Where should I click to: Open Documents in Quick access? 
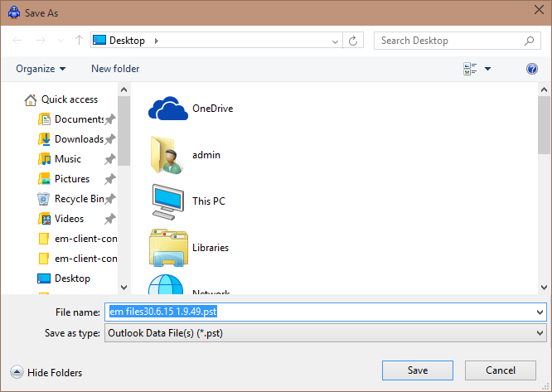click(70, 119)
